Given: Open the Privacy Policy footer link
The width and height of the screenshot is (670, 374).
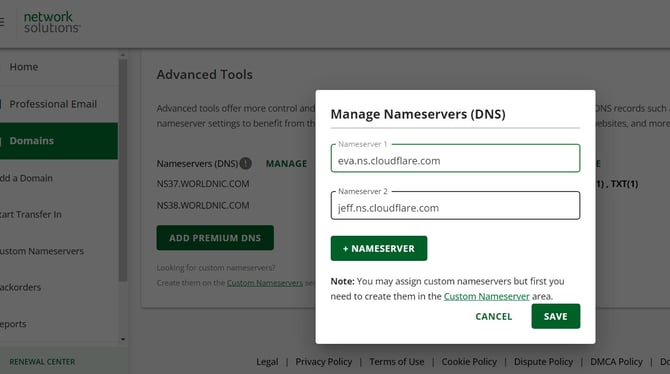Looking at the screenshot, I should [x=323, y=362].
